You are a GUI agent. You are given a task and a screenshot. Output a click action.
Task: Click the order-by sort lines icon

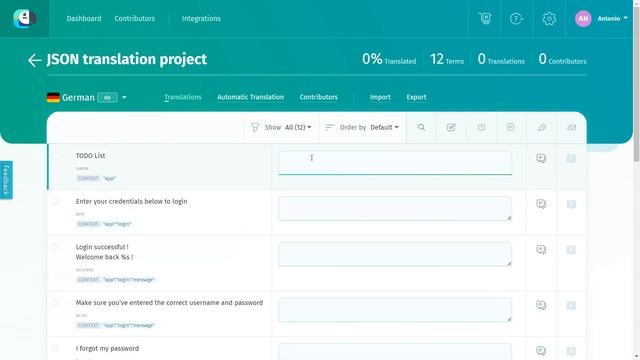click(x=330, y=127)
